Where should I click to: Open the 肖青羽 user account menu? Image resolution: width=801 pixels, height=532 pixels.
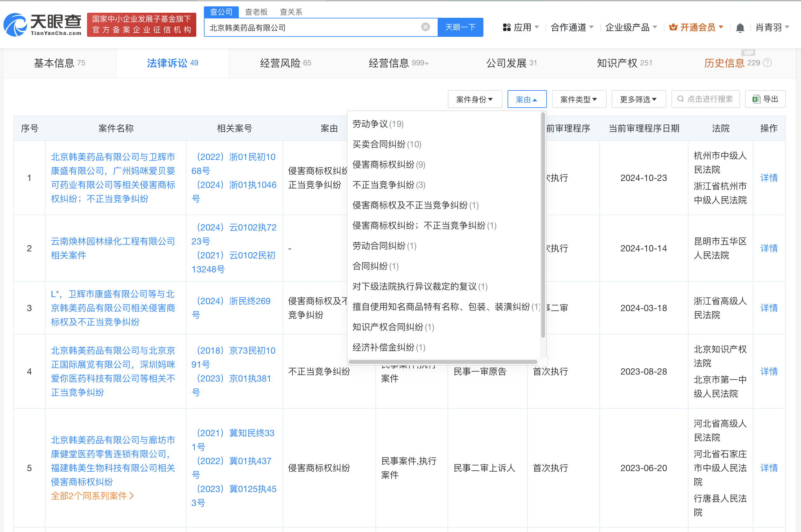[x=772, y=28]
